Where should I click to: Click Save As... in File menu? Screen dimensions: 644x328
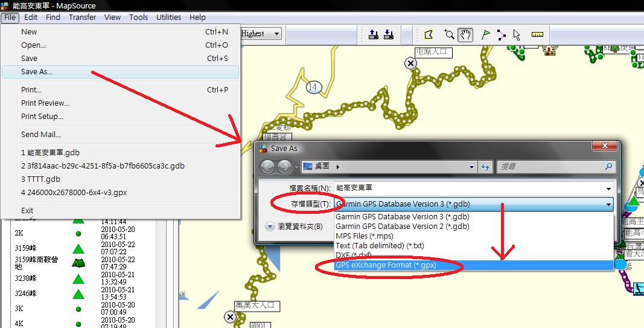pos(37,72)
